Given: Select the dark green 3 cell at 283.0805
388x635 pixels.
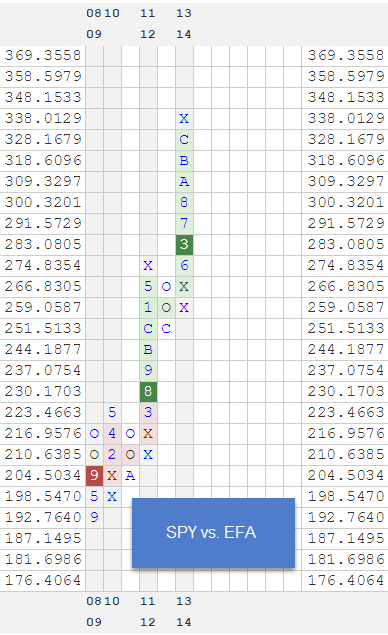Looking at the screenshot, I should pyautogui.click(x=184, y=245).
